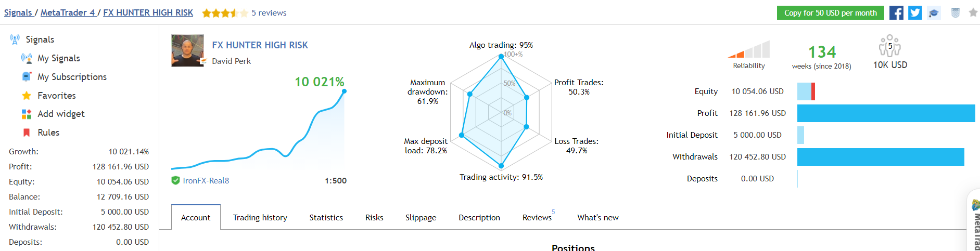
Task: Share signal on Twitter
Action: [915, 12]
